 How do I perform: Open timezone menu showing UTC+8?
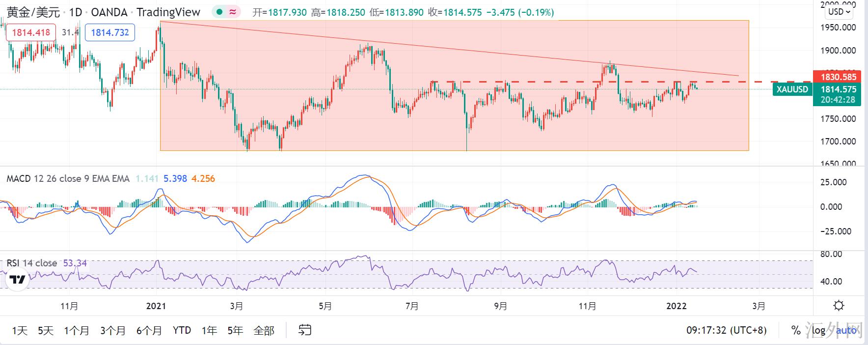click(726, 330)
